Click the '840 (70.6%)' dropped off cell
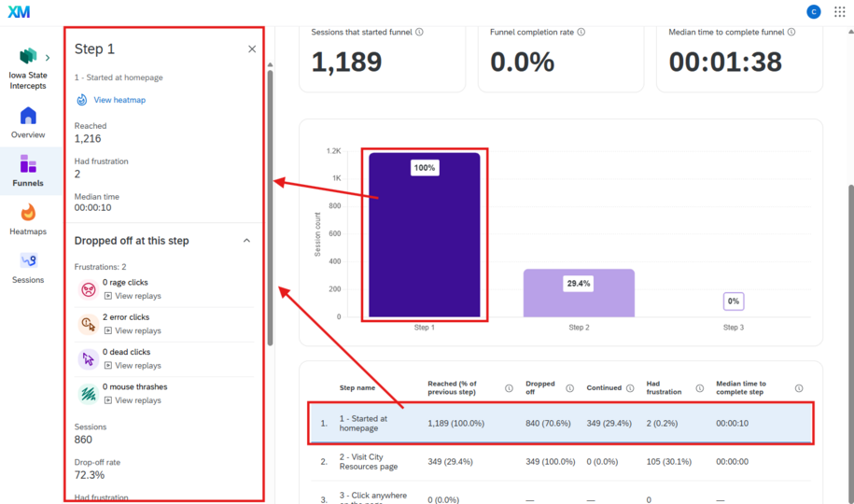The height and width of the screenshot is (504, 854). coord(548,424)
